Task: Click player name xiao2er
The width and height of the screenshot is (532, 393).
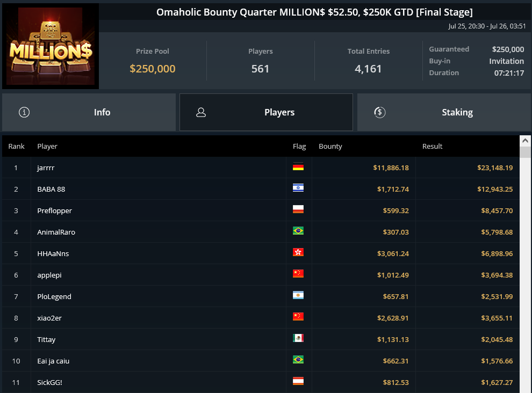Action: [49, 318]
